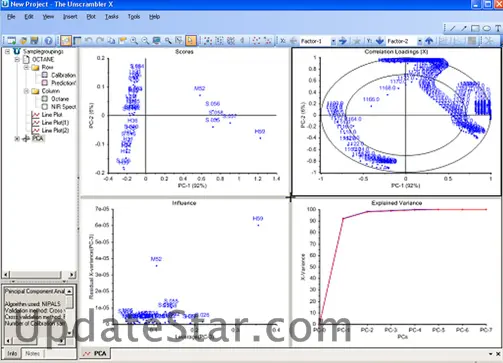503x363 pixels.
Task: Open the Tasks menu
Action: [x=112, y=17]
